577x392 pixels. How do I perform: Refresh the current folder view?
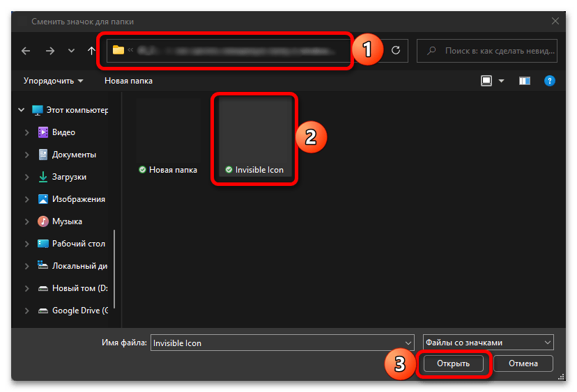click(396, 50)
